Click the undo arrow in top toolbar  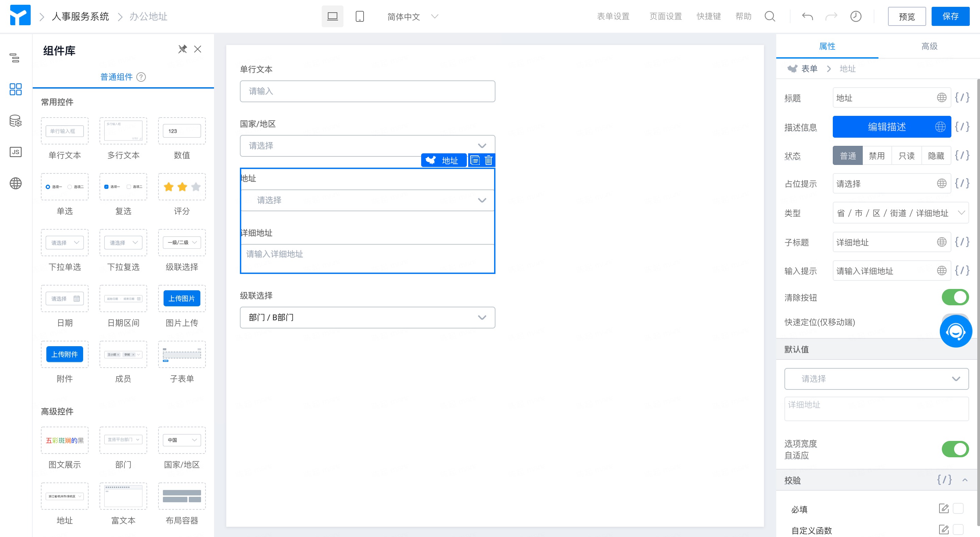pos(807,16)
